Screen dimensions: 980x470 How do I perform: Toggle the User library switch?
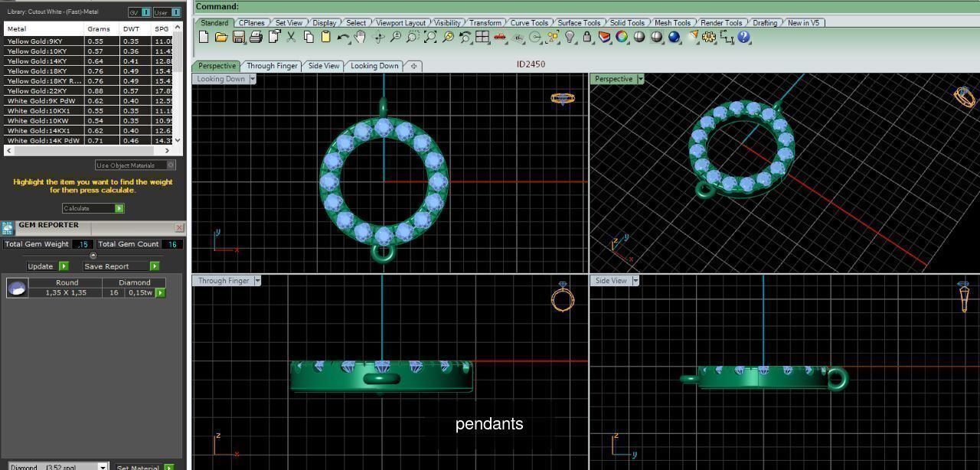[x=166, y=12]
